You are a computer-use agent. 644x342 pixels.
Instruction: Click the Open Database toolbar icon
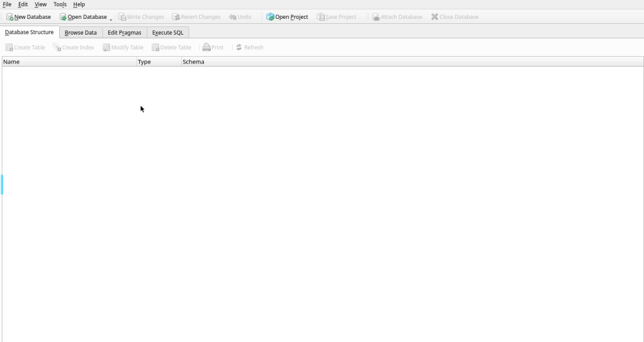(x=63, y=17)
